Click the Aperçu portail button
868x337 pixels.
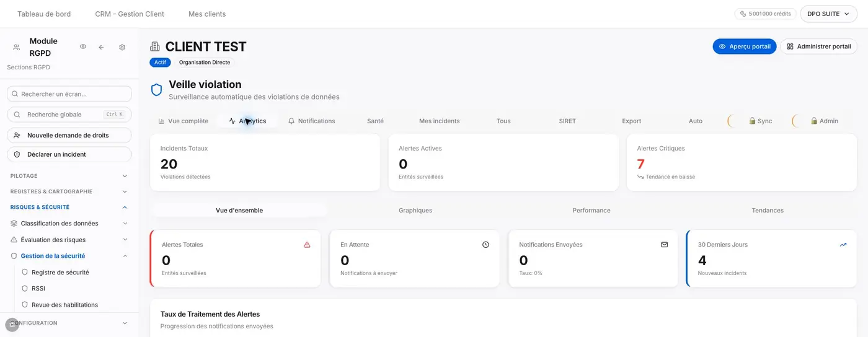pos(745,46)
